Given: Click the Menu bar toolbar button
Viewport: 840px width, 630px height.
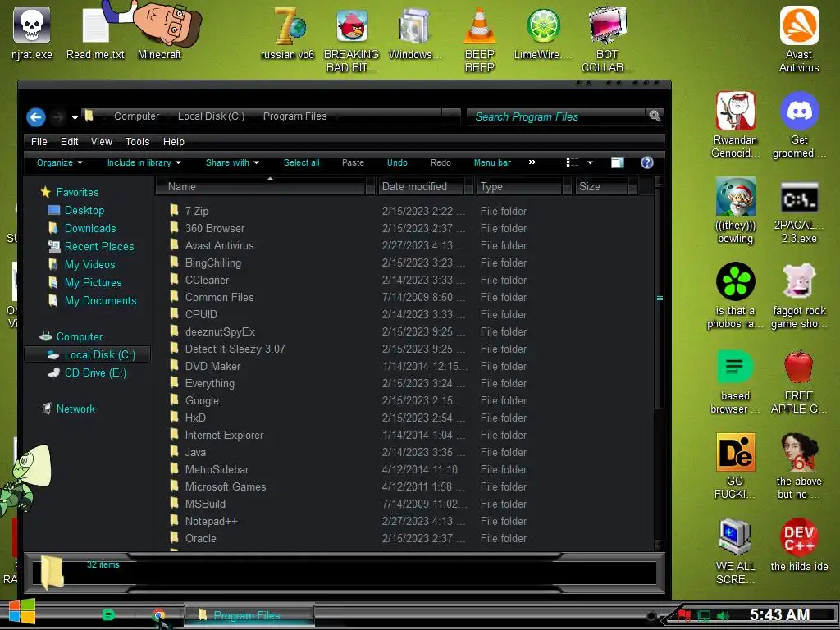Looking at the screenshot, I should pos(492,163).
